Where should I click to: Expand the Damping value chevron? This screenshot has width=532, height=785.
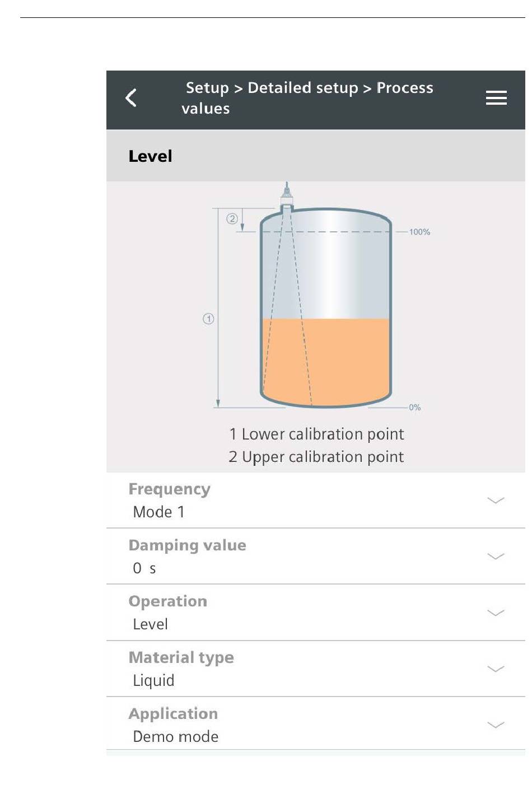click(x=496, y=557)
